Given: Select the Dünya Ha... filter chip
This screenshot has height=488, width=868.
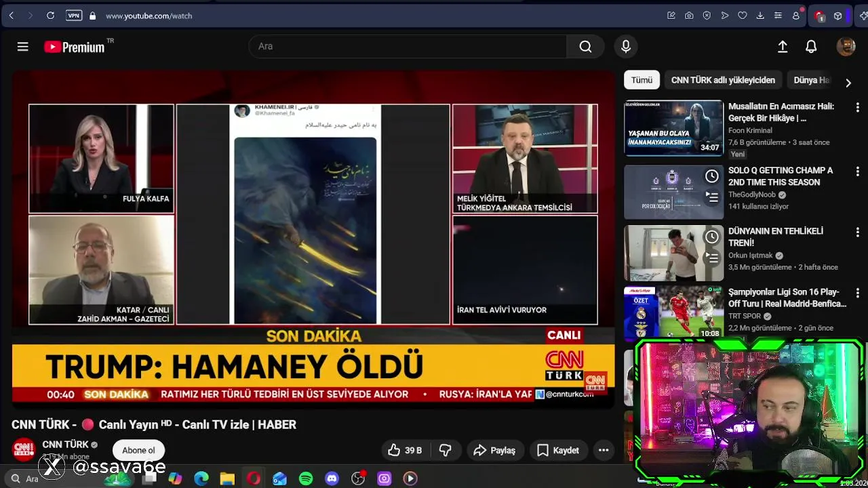Looking at the screenshot, I should pyautogui.click(x=811, y=80).
